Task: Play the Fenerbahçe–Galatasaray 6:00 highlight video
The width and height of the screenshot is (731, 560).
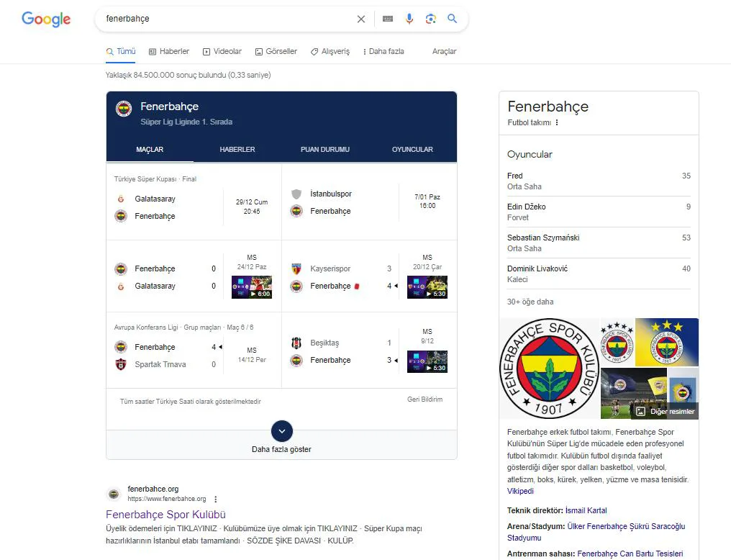Action: 252,287
